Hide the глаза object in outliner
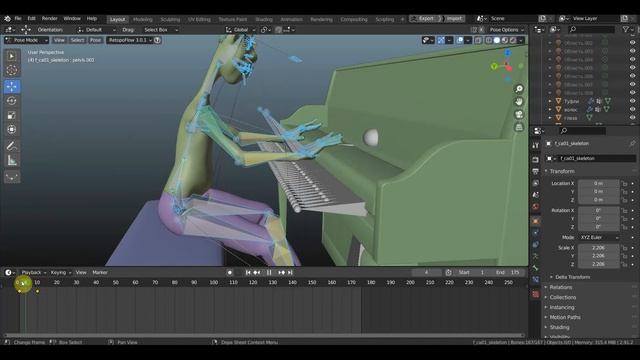640x360 pixels. (x=632, y=118)
